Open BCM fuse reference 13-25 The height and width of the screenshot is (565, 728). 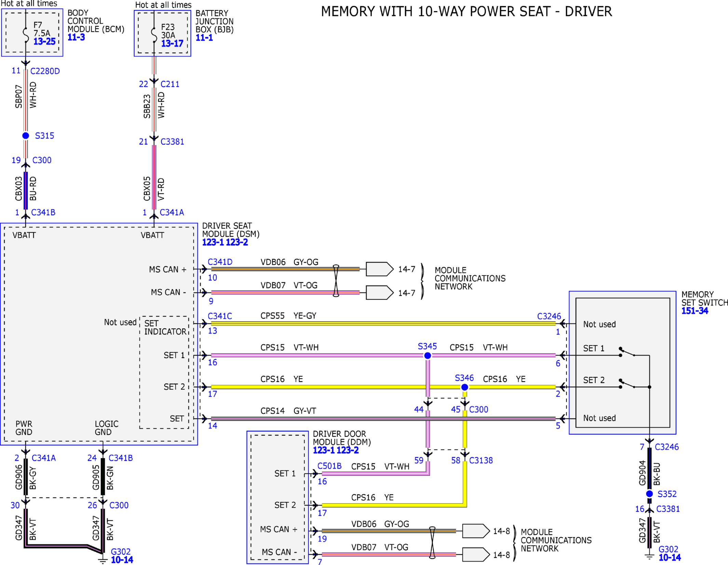click(x=44, y=42)
